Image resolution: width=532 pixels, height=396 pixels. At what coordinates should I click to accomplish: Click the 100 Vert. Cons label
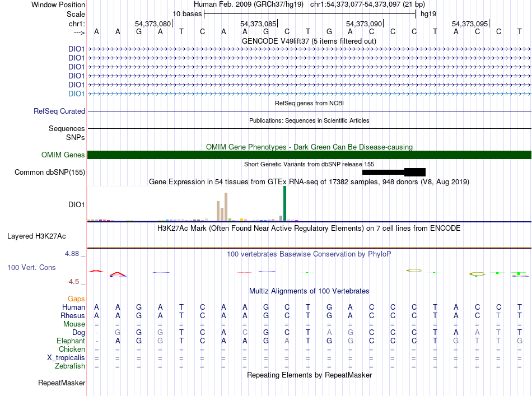pos(31,268)
